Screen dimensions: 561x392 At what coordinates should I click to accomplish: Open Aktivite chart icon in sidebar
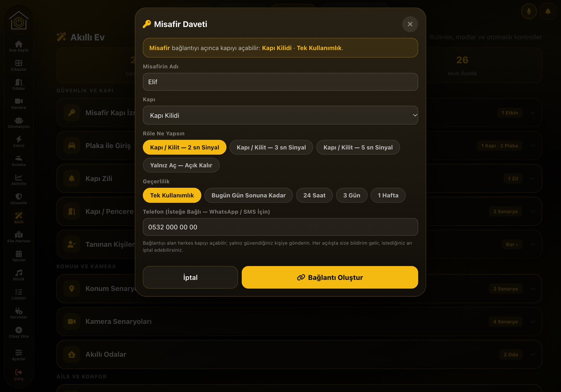point(19,177)
